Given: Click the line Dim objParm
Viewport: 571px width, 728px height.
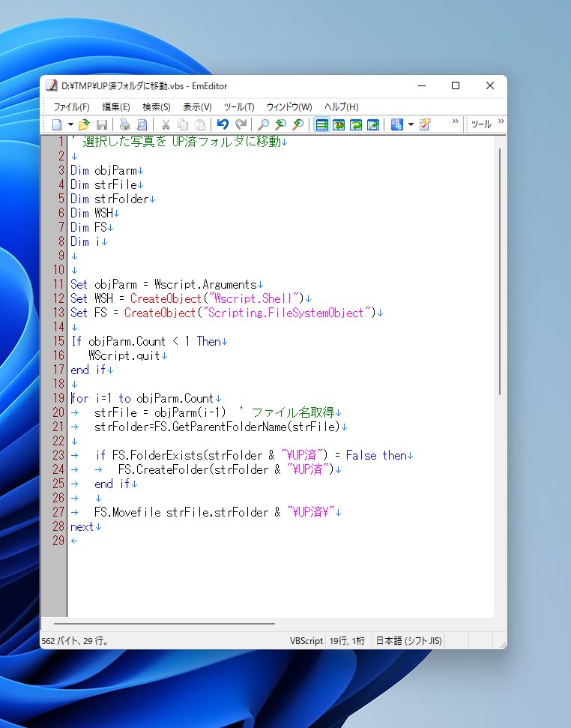Looking at the screenshot, I should click(103, 170).
